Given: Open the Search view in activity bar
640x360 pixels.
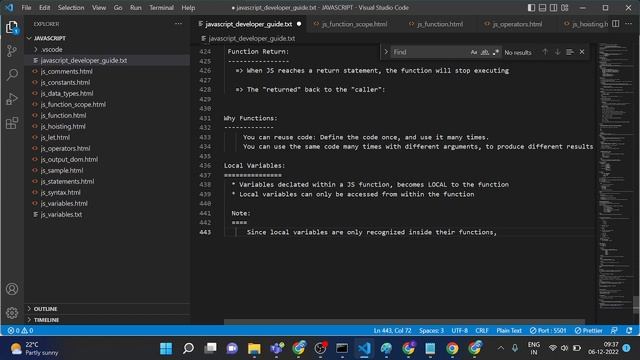Looking at the screenshot, I should [12, 74].
